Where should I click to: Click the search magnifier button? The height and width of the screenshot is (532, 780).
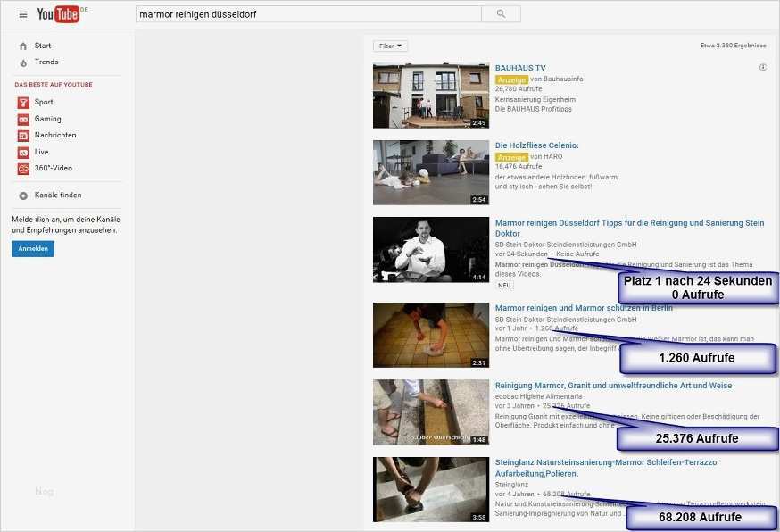(501, 14)
